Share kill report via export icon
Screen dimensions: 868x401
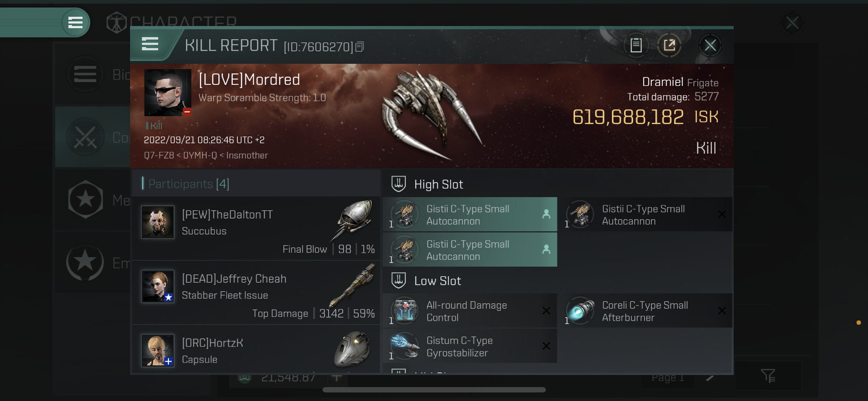tap(669, 45)
